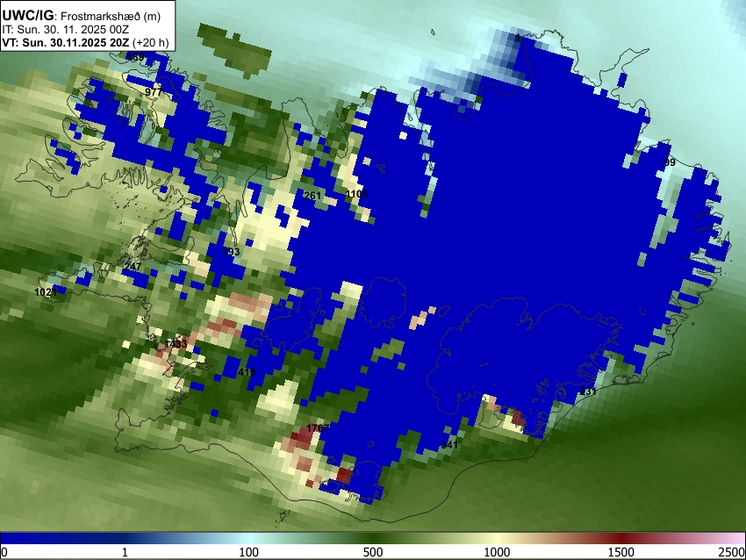Screen dimensions: 746x560
Task: Click the color scale label 1500
Action: coord(620,552)
